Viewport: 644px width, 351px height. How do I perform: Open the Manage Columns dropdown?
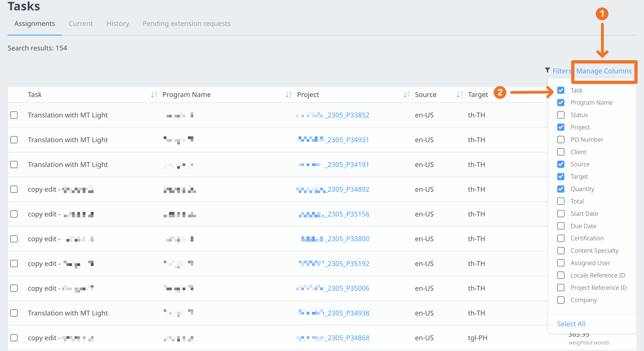coord(604,71)
